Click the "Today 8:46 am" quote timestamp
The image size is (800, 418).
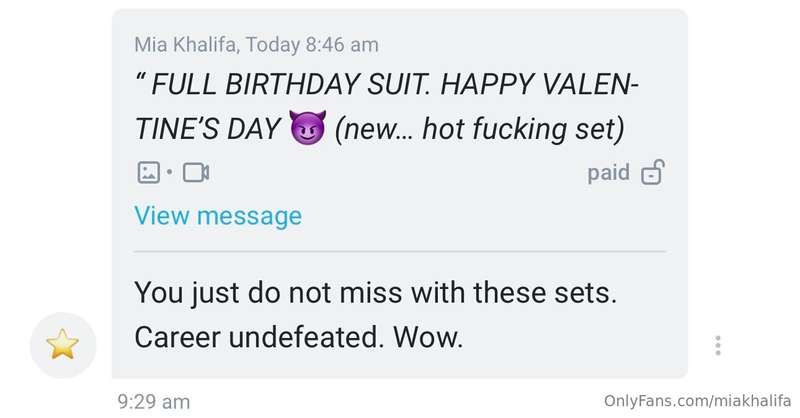pos(312,45)
